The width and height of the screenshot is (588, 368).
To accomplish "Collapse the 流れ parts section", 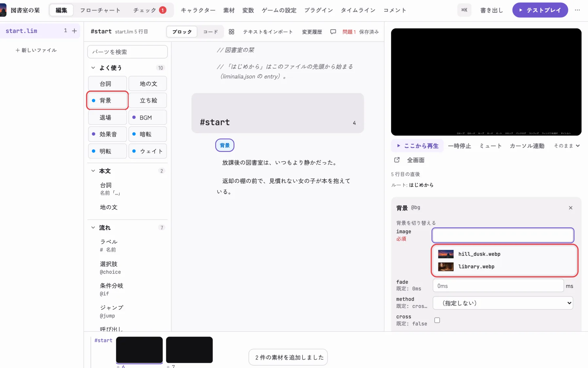I will click(93, 227).
